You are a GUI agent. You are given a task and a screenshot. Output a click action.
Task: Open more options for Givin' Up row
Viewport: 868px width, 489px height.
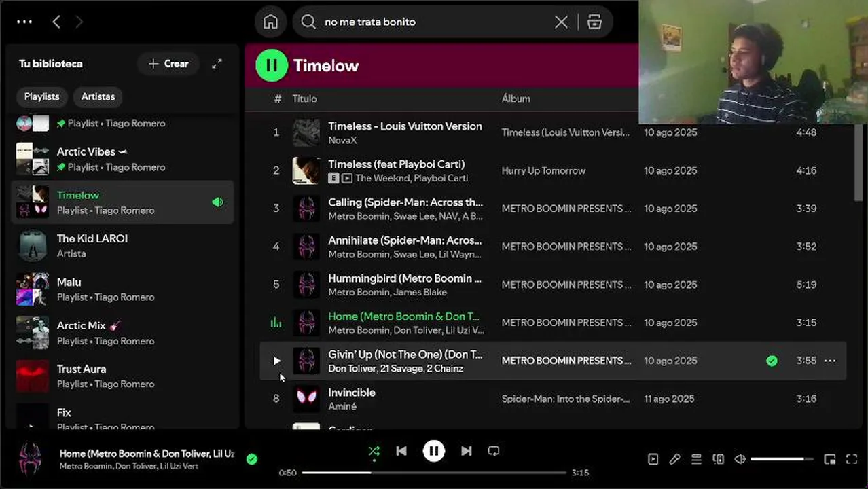(830, 361)
